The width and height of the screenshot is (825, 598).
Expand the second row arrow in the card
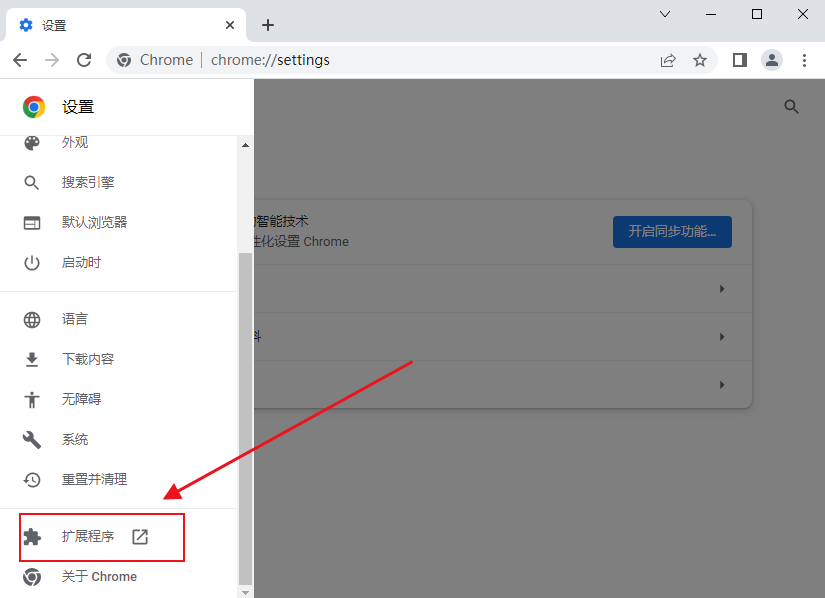[x=722, y=337]
